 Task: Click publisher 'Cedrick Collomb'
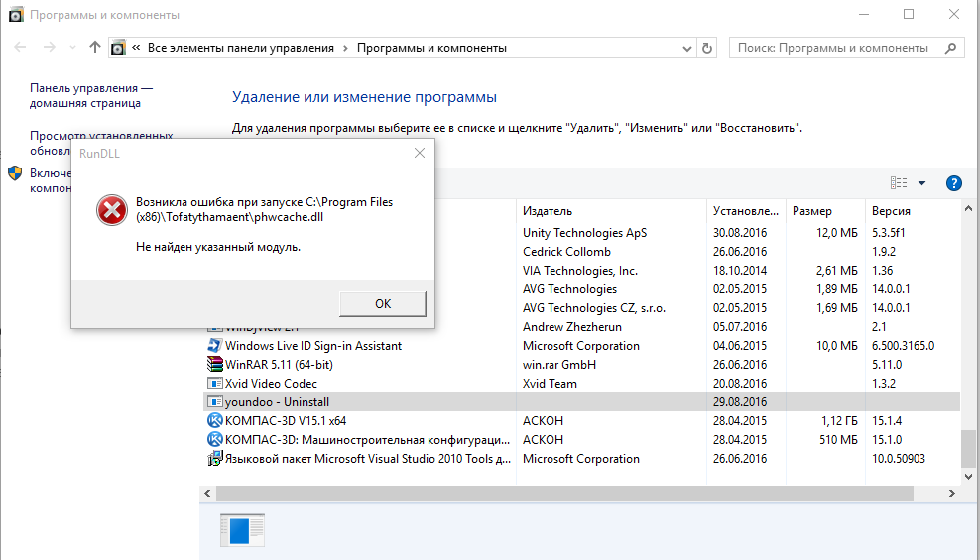pyautogui.click(x=566, y=251)
